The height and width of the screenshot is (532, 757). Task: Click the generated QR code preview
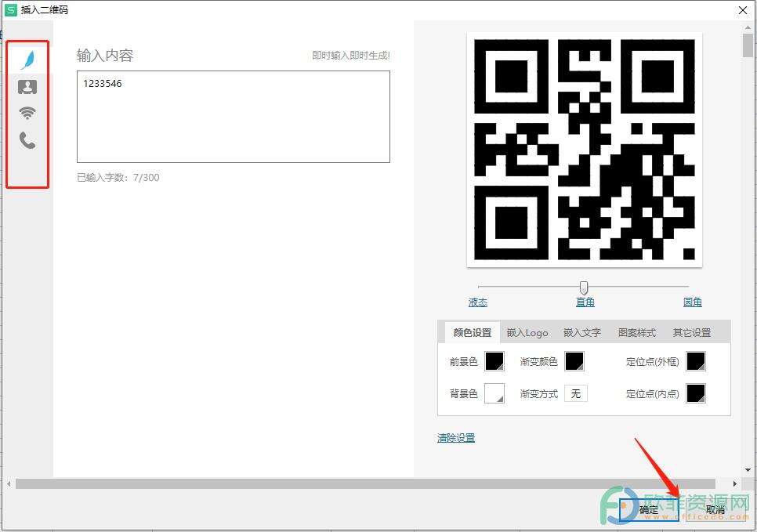(585, 150)
